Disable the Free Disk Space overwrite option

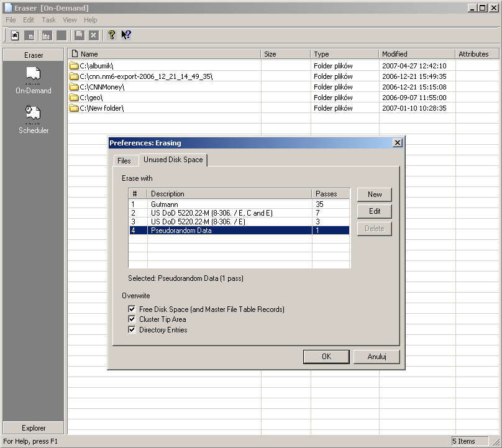[132, 309]
